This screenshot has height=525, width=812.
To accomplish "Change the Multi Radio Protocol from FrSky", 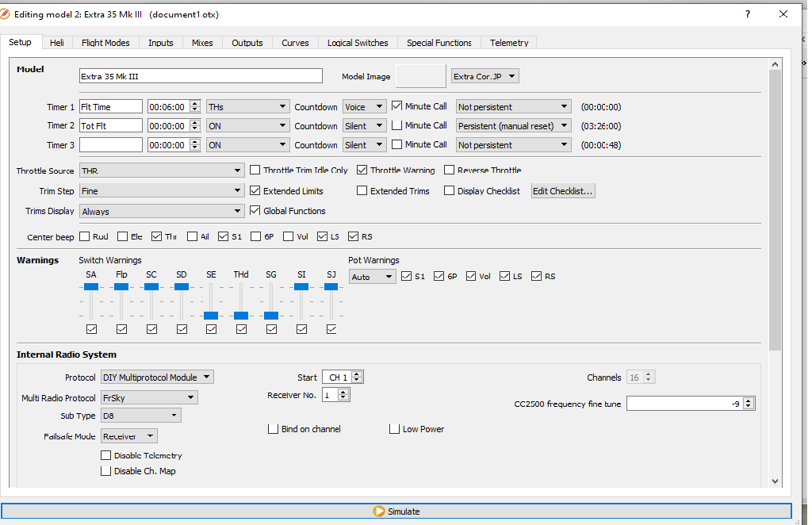I will (x=149, y=397).
